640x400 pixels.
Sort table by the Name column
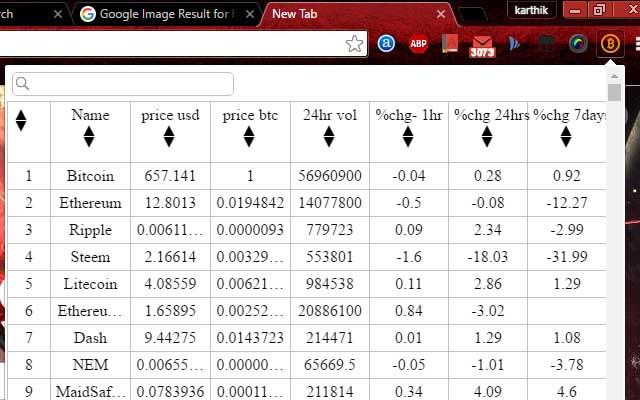pos(89,137)
